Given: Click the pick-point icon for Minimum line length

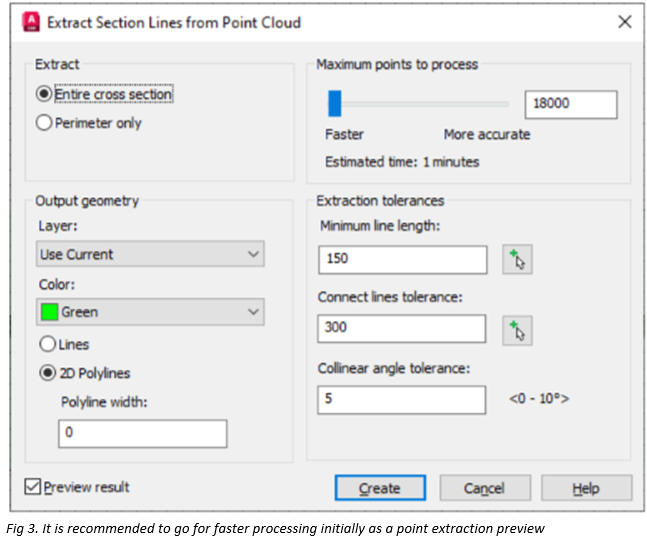Looking at the screenshot, I should [517, 259].
